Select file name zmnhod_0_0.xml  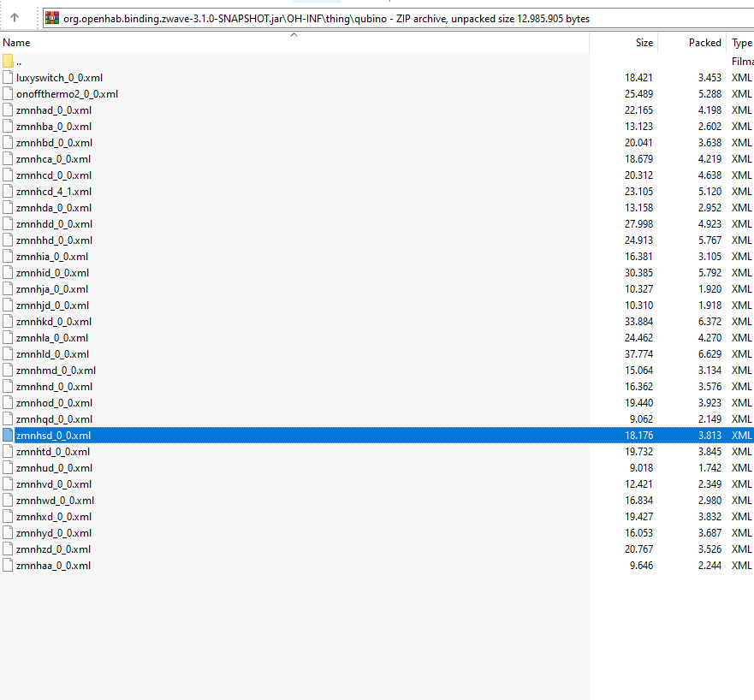tap(54, 403)
